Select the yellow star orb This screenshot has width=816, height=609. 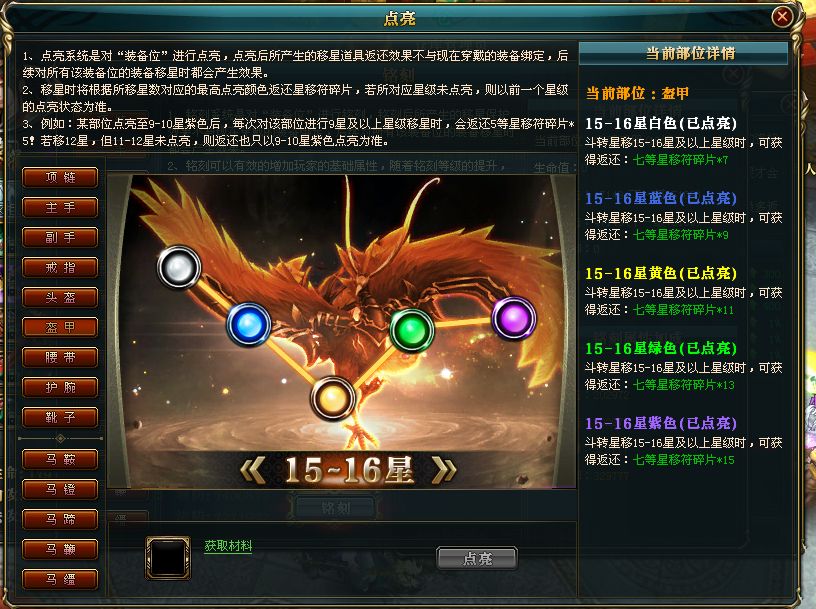tap(333, 399)
